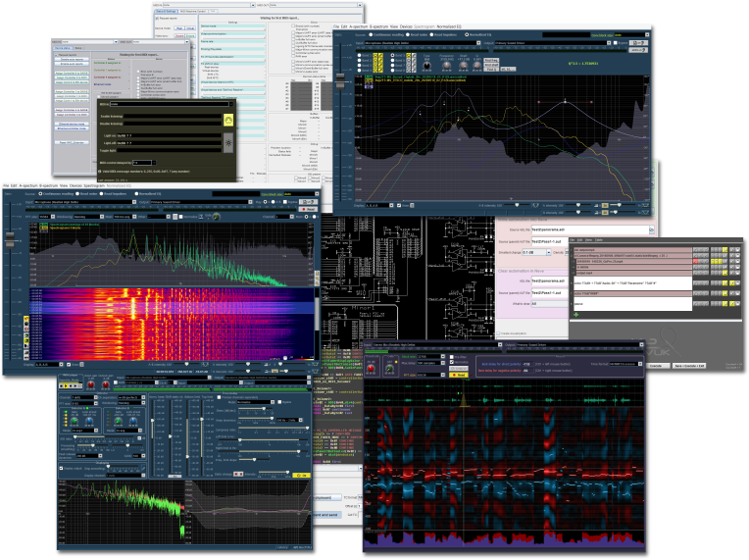Viewport: 749px width, 560px height.
Task: Open the File menu in spectrum analyzer
Action: (x=6, y=183)
